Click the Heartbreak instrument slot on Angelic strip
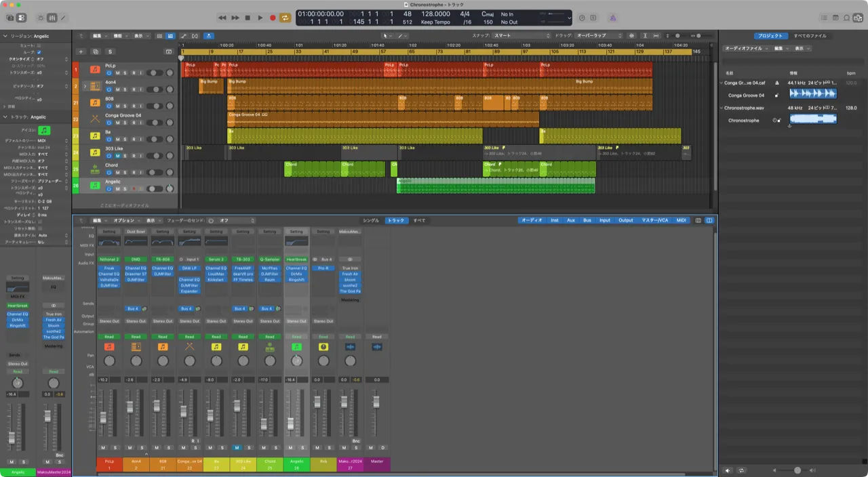Image resolution: width=868 pixels, height=477 pixels. [x=296, y=260]
